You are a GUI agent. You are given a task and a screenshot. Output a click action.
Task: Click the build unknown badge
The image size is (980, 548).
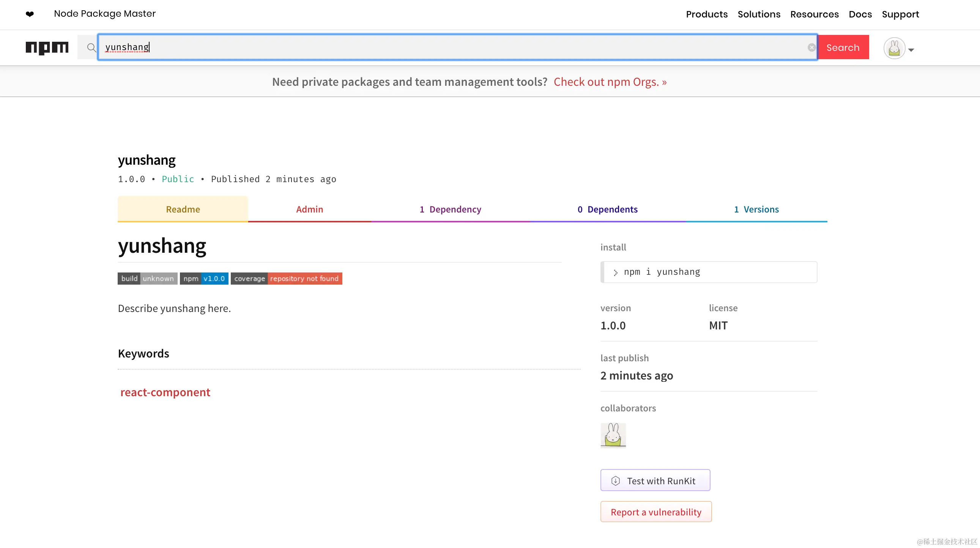(x=147, y=279)
